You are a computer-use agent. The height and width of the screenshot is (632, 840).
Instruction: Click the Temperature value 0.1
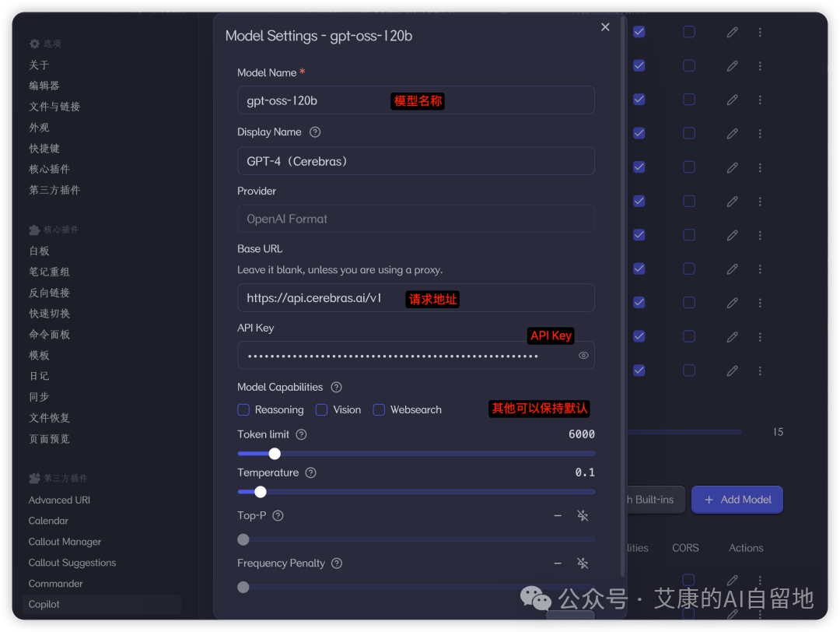(x=584, y=472)
